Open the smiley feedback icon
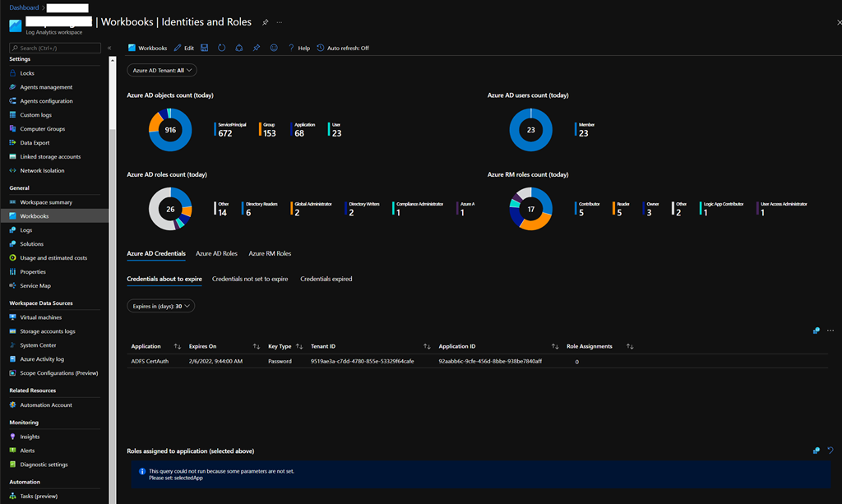The image size is (842, 504). click(x=274, y=49)
